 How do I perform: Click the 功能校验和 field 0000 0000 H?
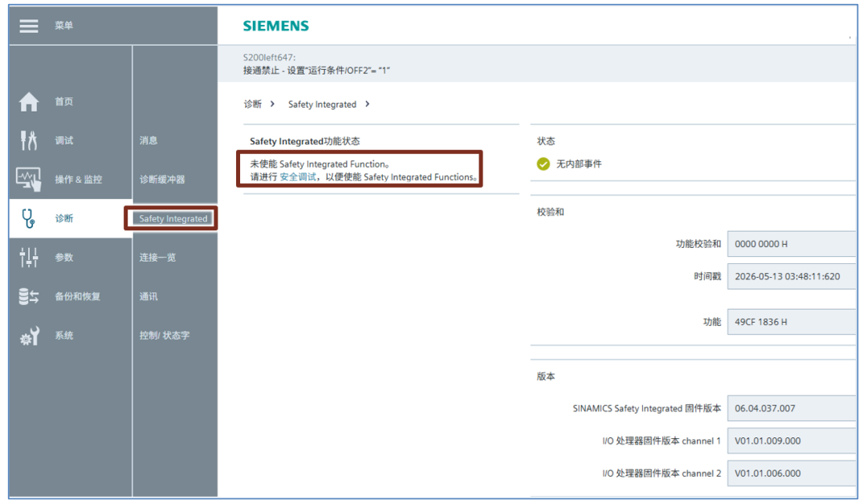tap(792, 244)
